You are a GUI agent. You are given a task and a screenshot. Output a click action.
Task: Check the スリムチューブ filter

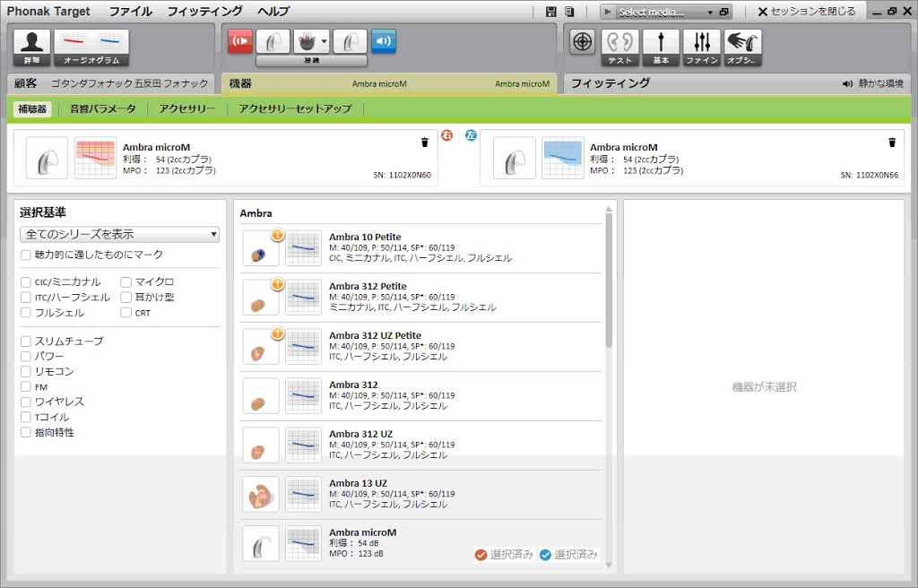click(x=26, y=341)
